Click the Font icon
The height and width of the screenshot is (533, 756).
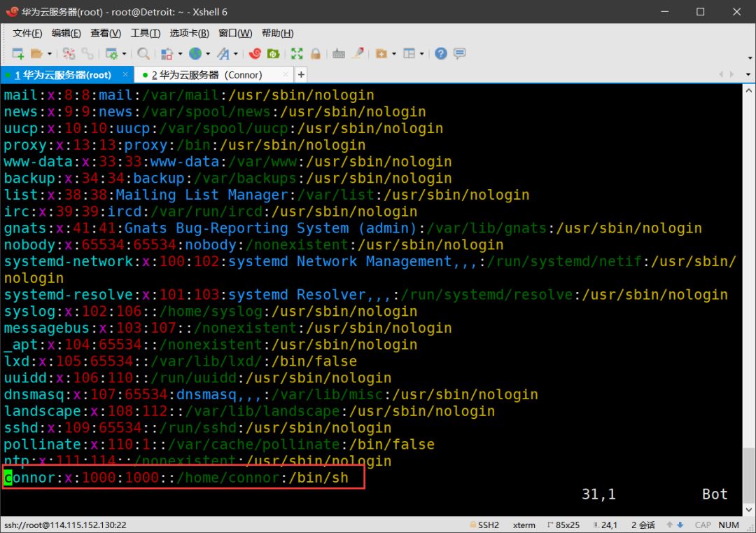coord(223,53)
